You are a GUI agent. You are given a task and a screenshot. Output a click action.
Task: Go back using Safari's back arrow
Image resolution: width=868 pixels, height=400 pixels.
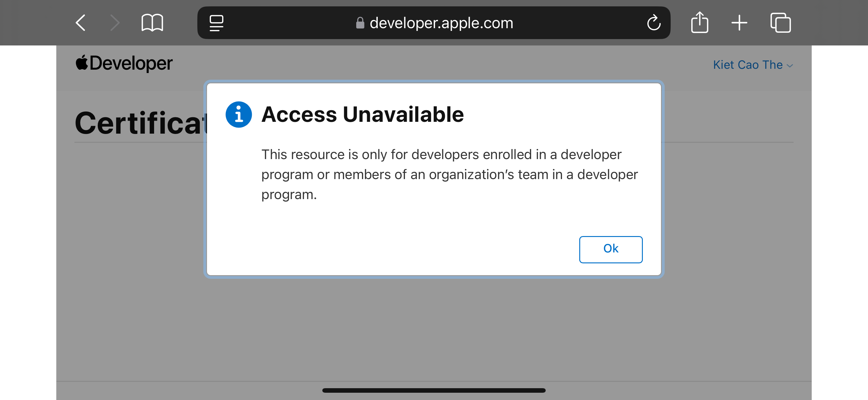click(x=81, y=23)
